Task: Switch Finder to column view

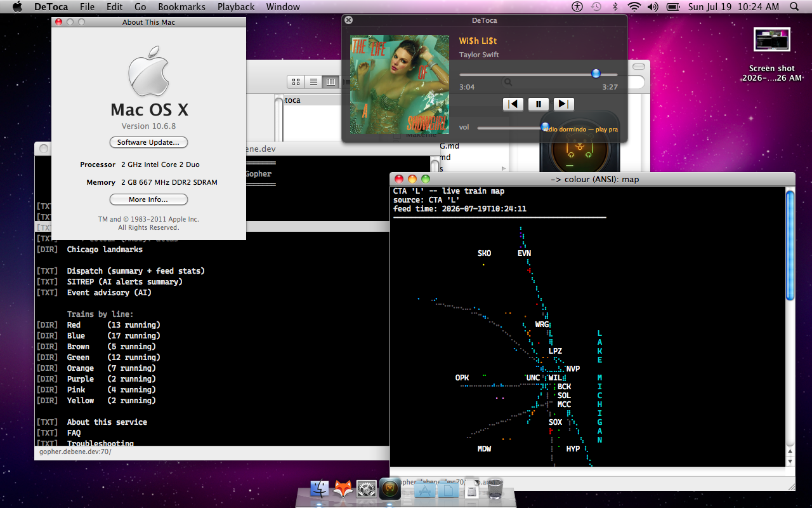Action: click(x=331, y=81)
